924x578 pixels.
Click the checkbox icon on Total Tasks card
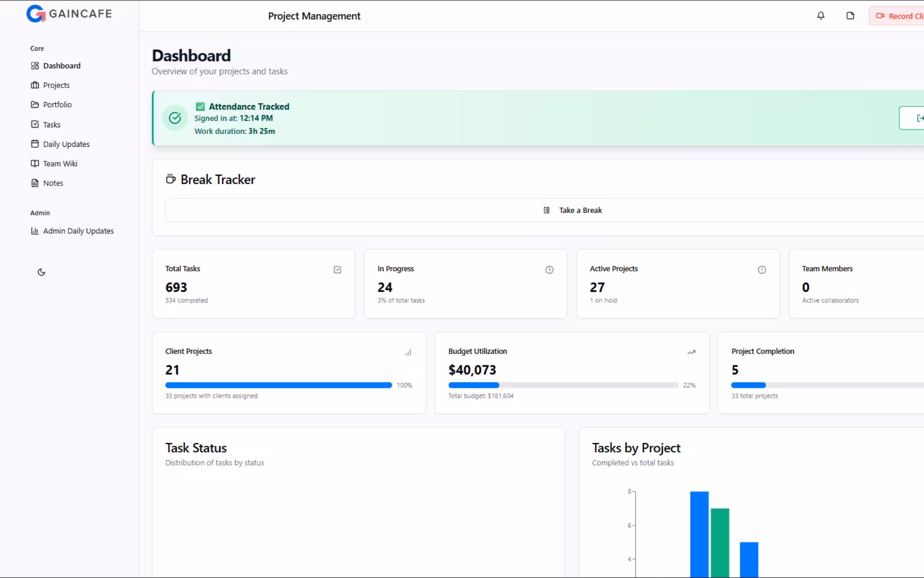[337, 270]
